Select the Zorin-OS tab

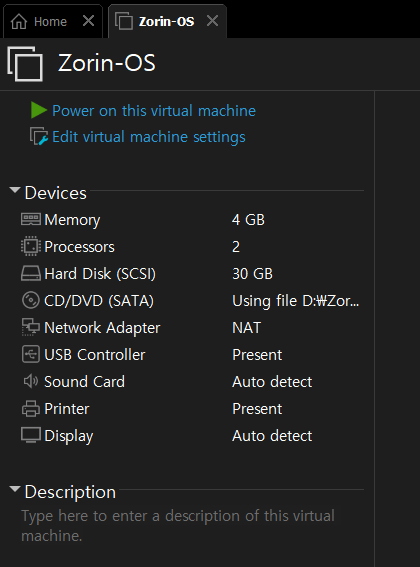point(166,22)
